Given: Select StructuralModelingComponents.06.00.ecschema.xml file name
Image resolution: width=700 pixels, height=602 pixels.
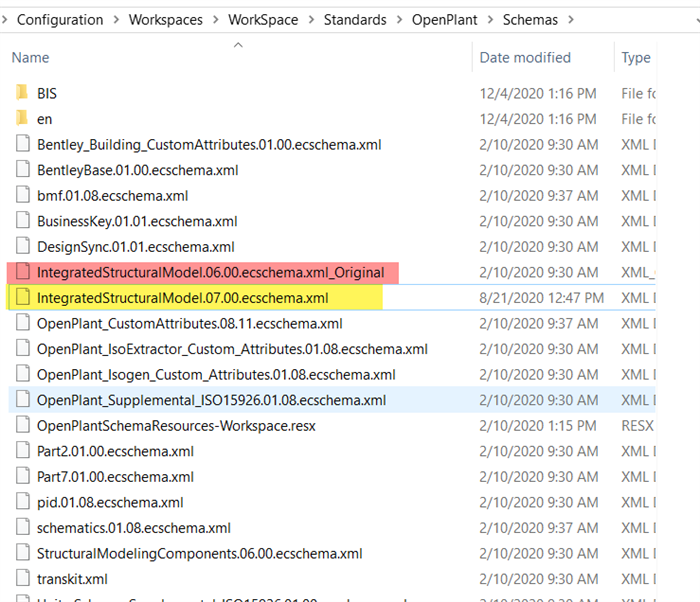Looking at the screenshot, I should 200,553.
